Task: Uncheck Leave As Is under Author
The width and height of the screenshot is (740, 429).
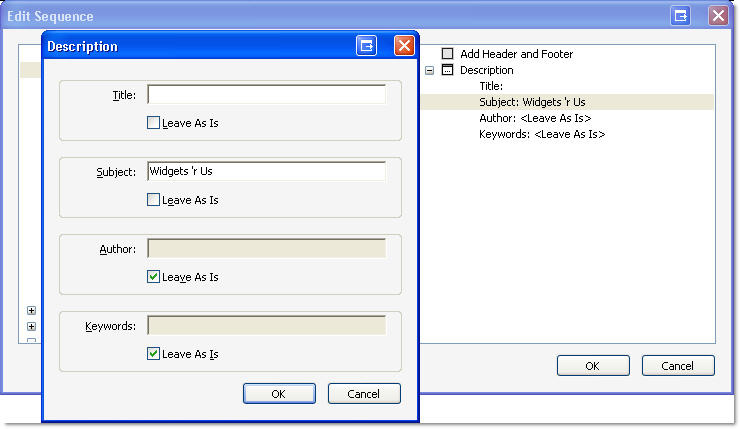Action: click(x=153, y=277)
